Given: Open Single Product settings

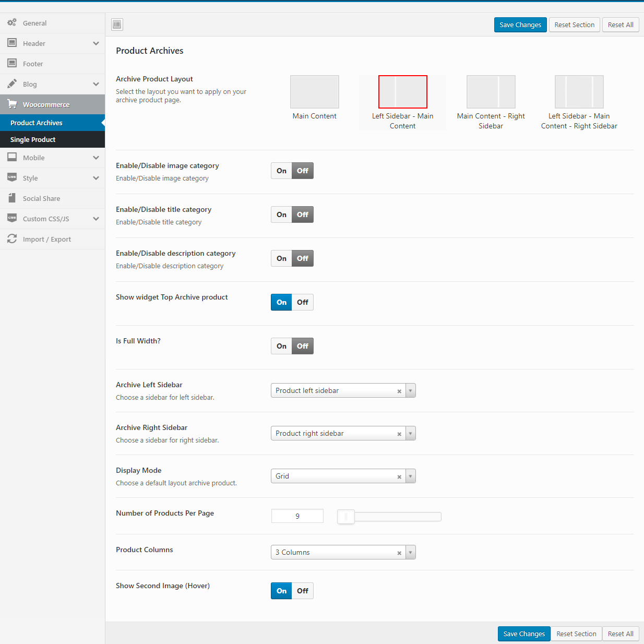Looking at the screenshot, I should click(33, 139).
